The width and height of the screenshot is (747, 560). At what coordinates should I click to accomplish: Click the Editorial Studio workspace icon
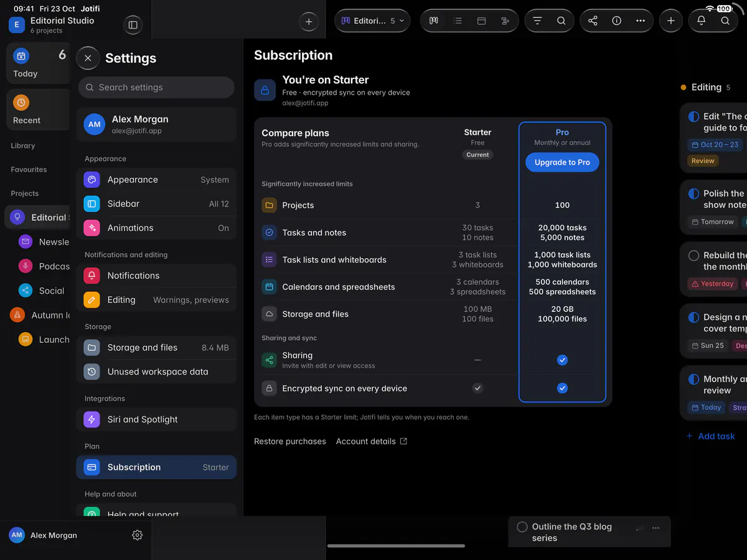coord(17,25)
